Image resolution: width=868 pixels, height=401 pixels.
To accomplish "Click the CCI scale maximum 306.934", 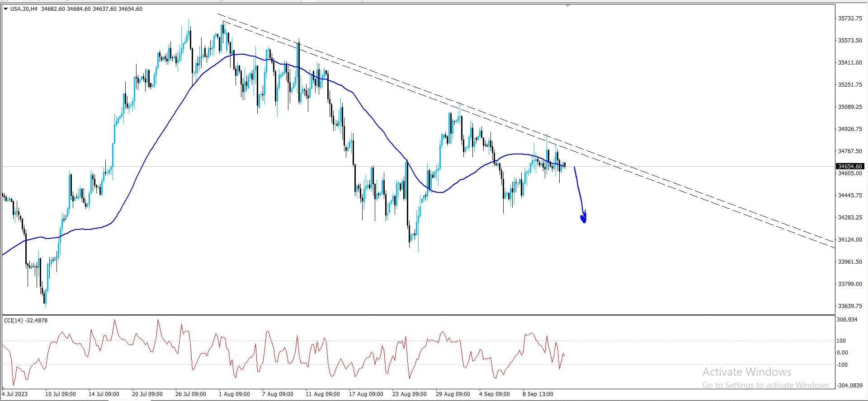I will point(847,320).
